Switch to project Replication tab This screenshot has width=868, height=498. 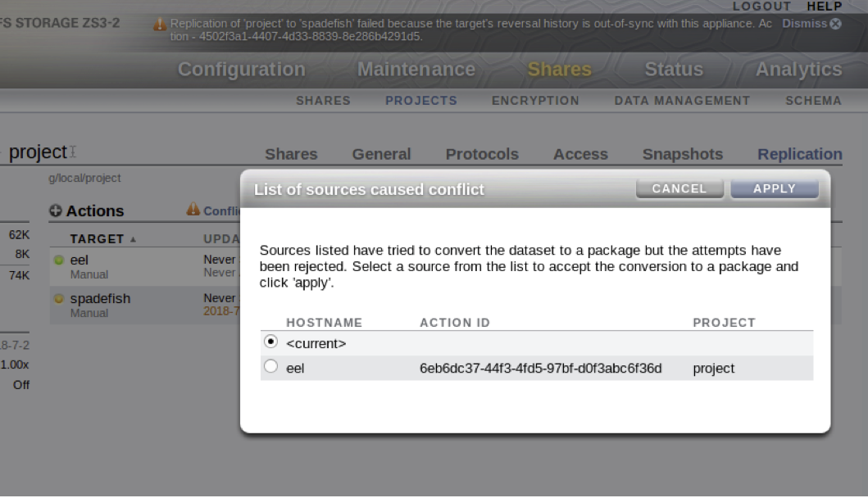tap(800, 154)
